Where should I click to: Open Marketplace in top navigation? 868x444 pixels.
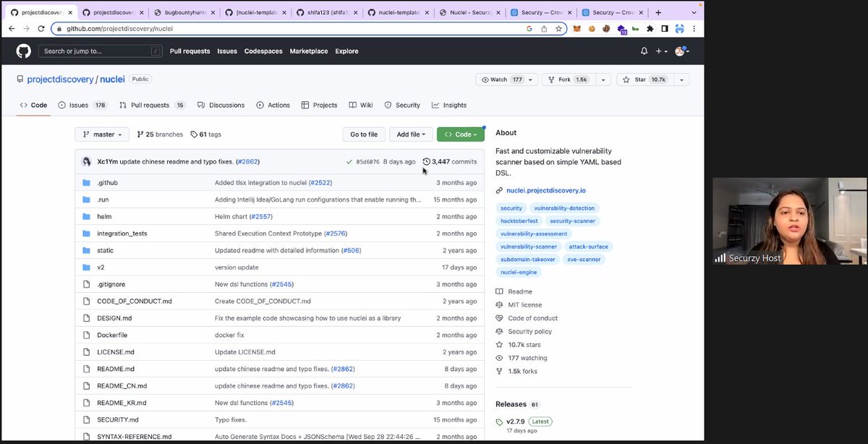click(x=309, y=51)
